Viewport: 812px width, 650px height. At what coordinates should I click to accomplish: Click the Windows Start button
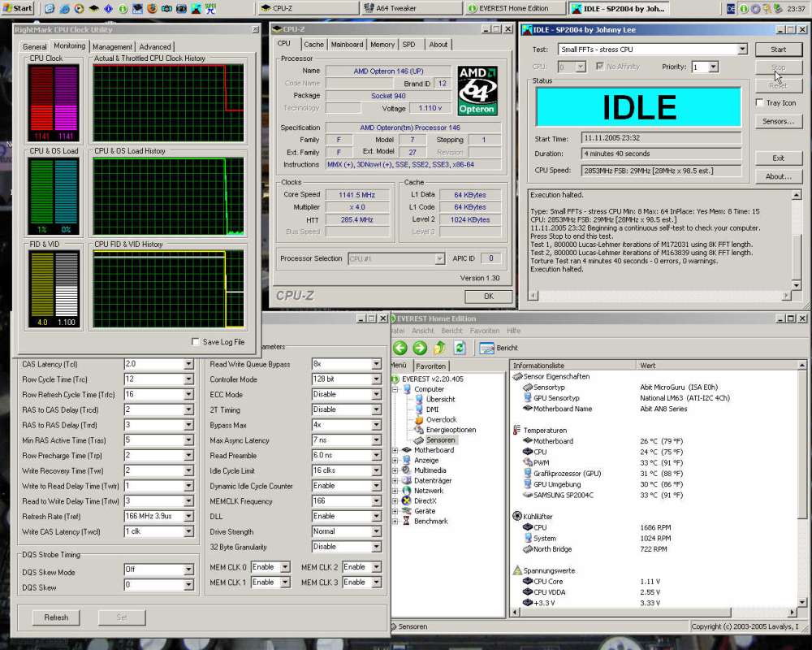point(18,8)
